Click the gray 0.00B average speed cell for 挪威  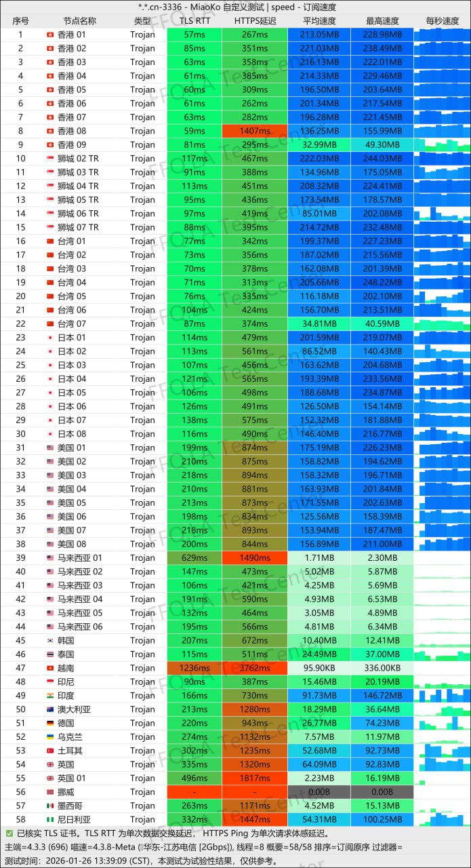[x=319, y=792]
